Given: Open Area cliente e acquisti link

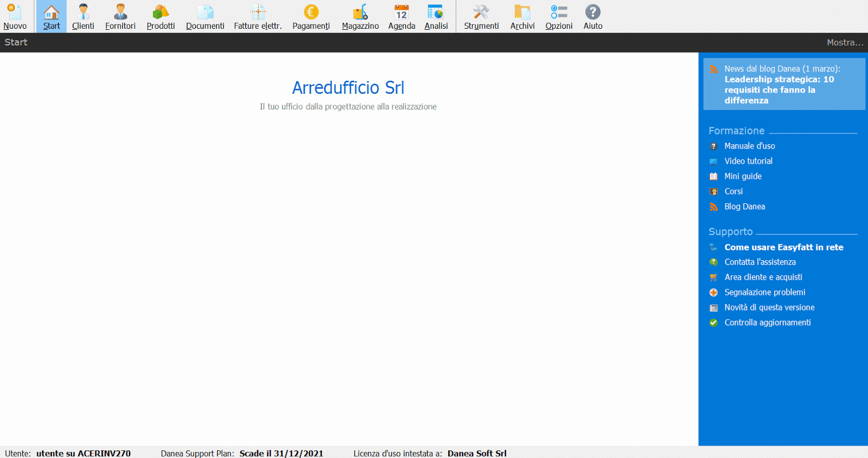Looking at the screenshot, I should click(763, 278).
